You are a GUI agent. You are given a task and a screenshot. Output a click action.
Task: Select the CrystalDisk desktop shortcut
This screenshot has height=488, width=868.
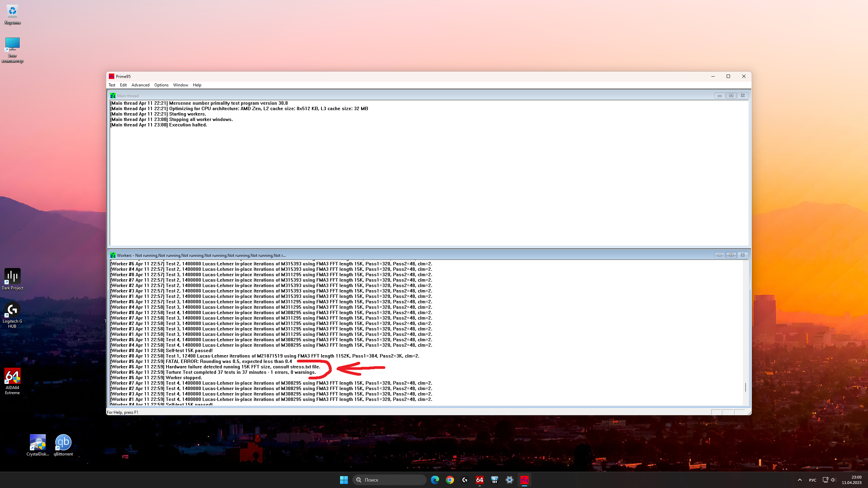pyautogui.click(x=38, y=445)
